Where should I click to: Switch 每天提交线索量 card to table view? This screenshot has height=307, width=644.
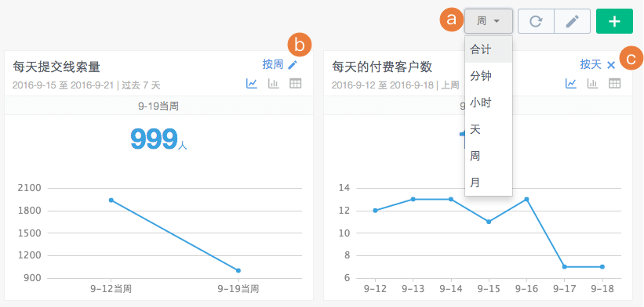point(295,84)
